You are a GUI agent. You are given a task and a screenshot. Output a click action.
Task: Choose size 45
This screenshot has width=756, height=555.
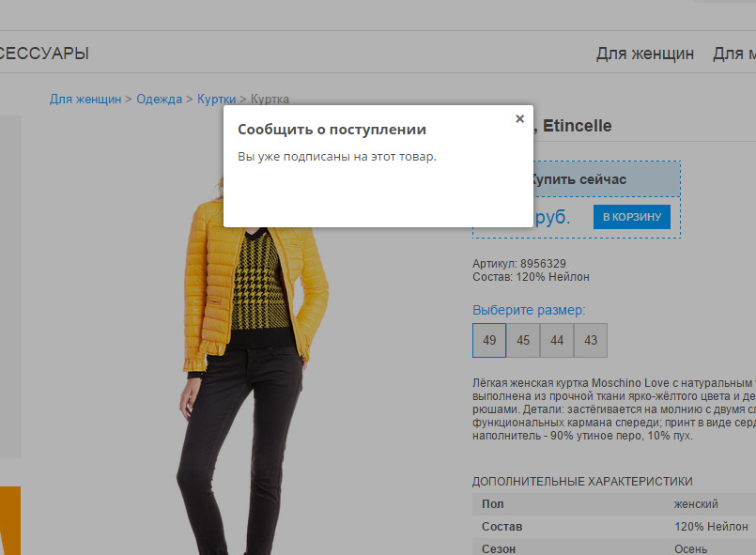coord(523,341)
